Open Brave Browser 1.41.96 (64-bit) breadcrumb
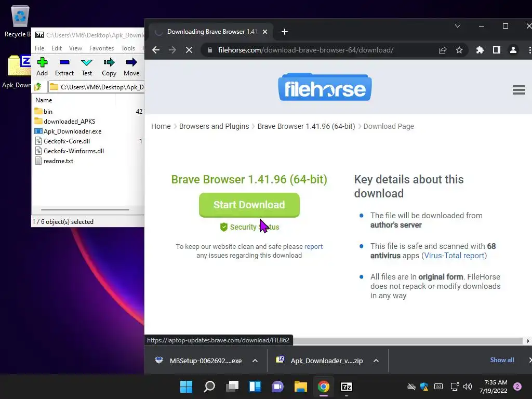Screen dimensions: 532x399 (306, 126)
